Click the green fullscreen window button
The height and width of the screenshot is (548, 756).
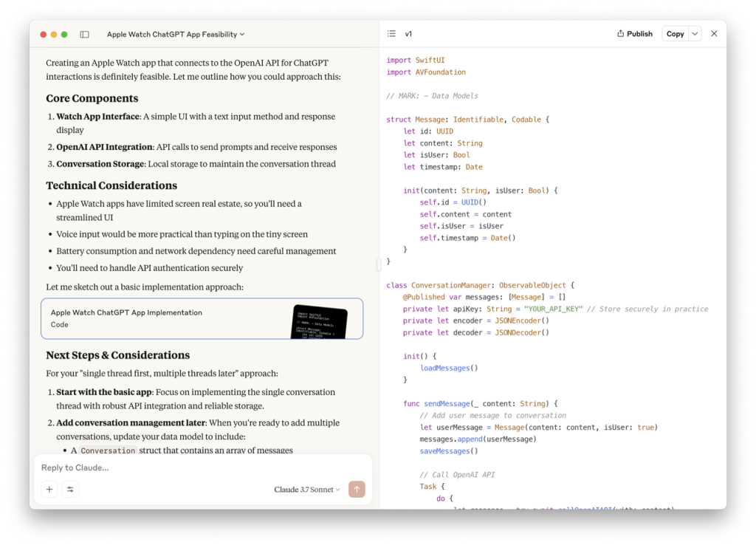tap(65, 34)
